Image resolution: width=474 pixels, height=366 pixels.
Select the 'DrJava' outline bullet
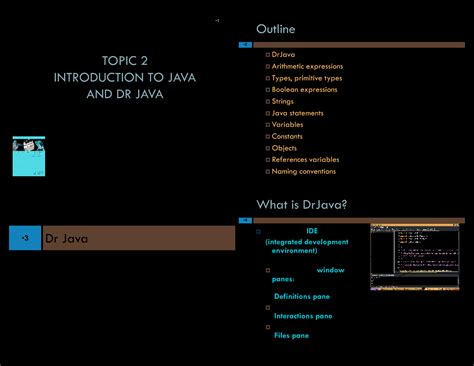[283, 54]
